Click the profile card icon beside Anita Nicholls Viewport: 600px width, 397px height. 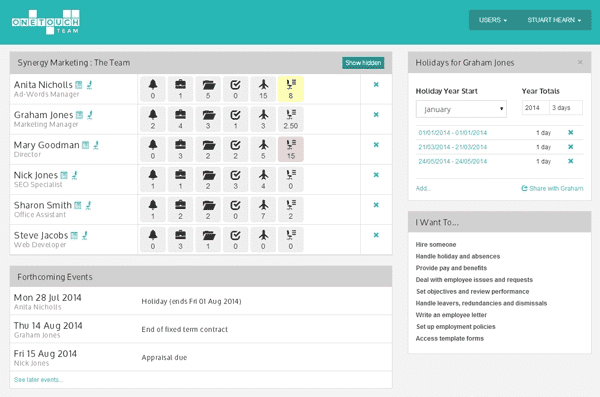(79, 85)
